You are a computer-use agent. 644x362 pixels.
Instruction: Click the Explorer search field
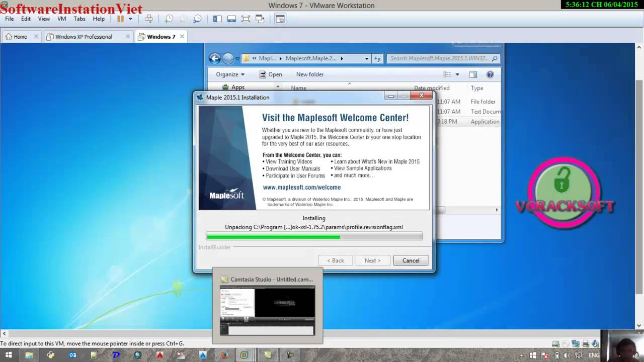pos(443,58)
